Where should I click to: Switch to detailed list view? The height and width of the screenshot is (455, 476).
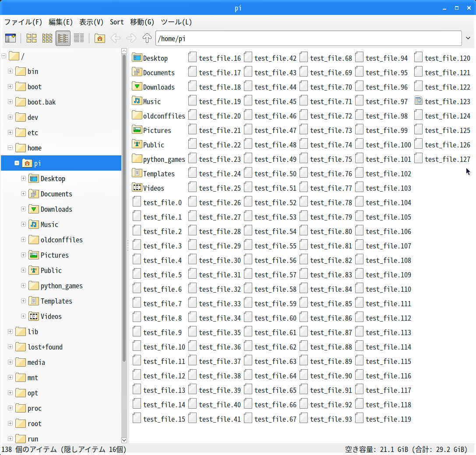click(79, 38)
